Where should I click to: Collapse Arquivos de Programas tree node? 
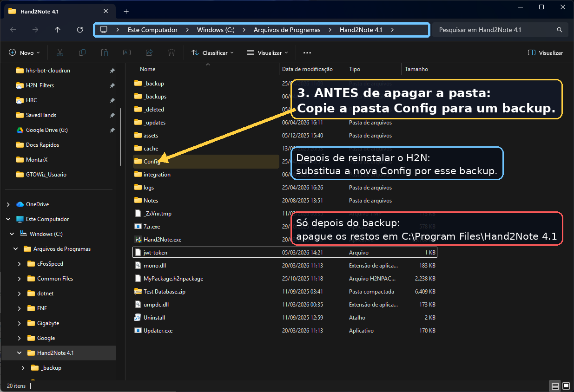(x=15, y=249)
